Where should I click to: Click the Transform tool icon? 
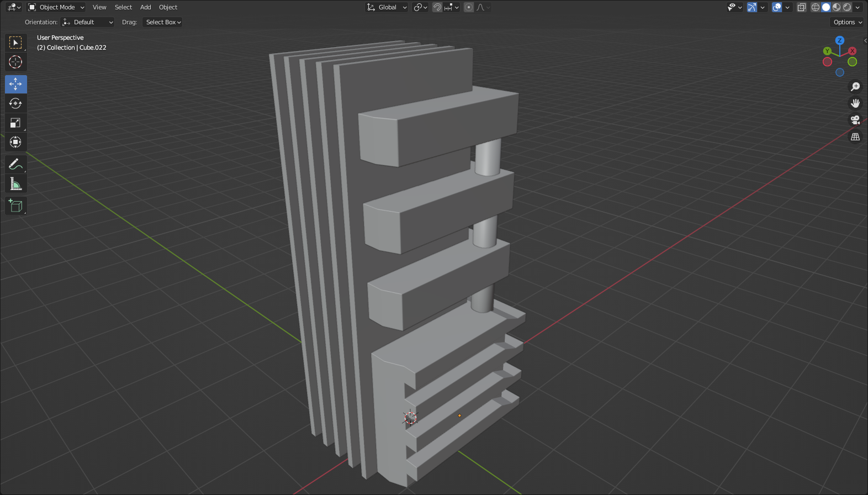[15, 142]
